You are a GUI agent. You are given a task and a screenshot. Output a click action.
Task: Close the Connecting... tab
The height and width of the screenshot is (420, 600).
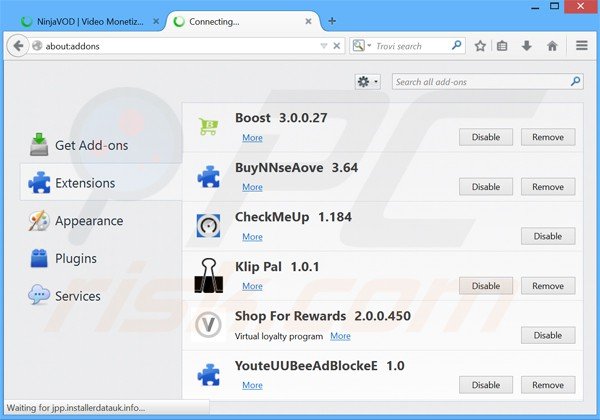(x=308, y=21)
